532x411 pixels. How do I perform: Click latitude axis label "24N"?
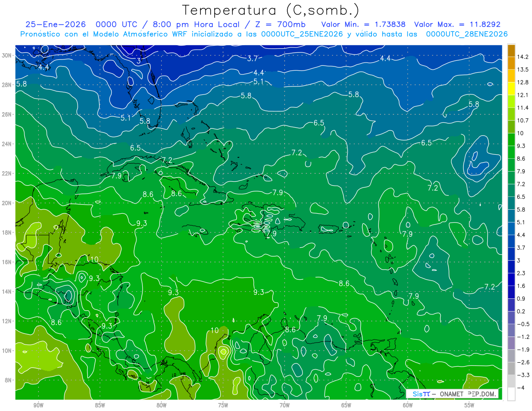tap(7, 144)
